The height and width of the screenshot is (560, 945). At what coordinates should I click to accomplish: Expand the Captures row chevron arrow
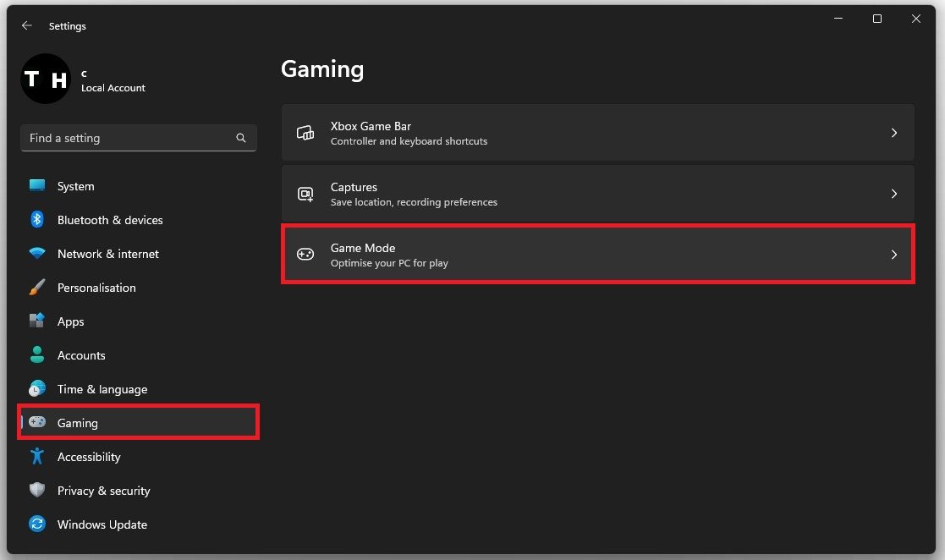click(x=893, y=194)
